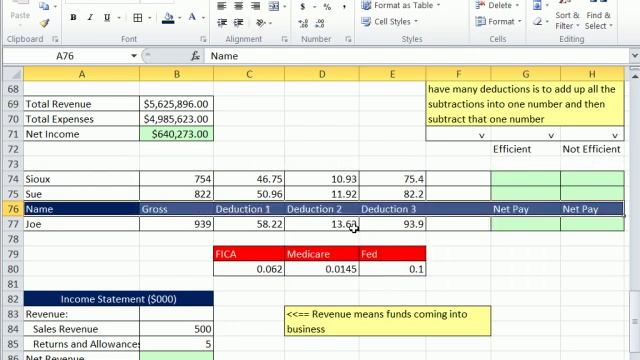Click inside the Name Box showing A76

[x=65, y=56]
